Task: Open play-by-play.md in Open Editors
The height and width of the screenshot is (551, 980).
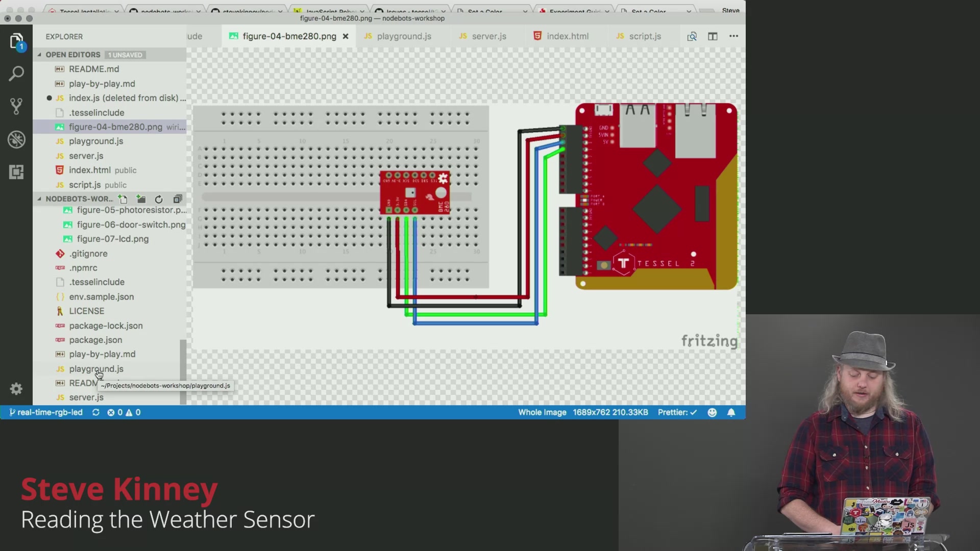Action: click(110, 84)
